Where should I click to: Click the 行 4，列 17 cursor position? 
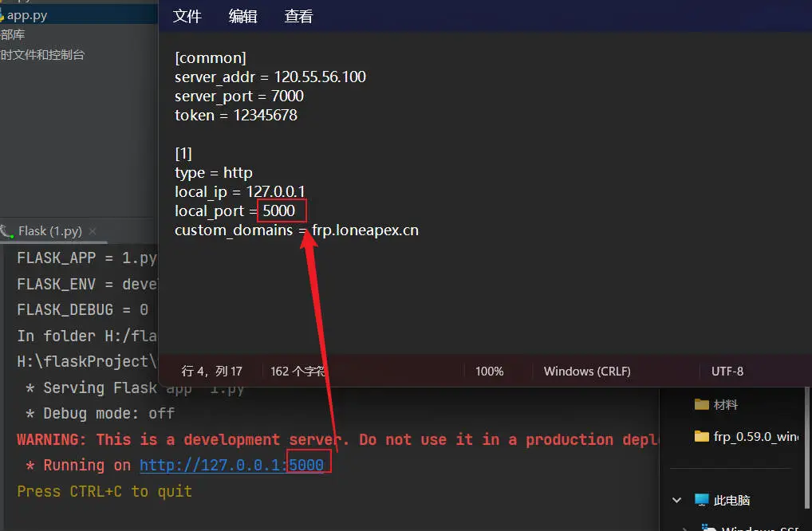click(212, 372)
